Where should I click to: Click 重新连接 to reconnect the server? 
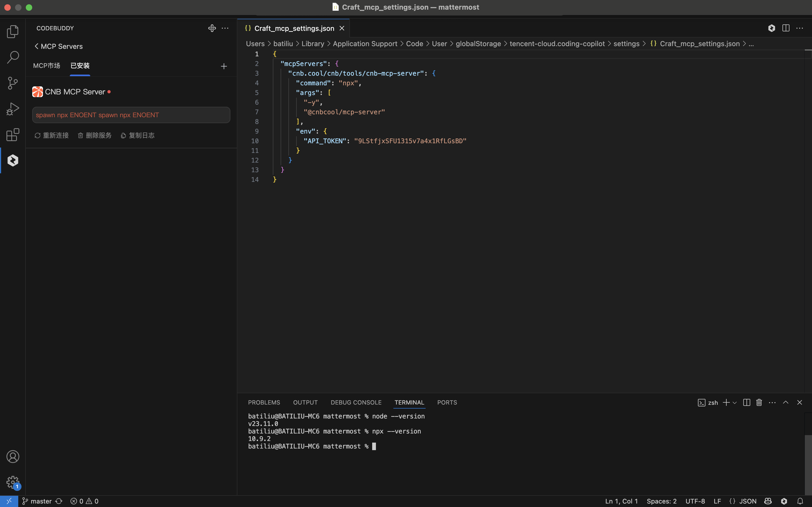52,135
